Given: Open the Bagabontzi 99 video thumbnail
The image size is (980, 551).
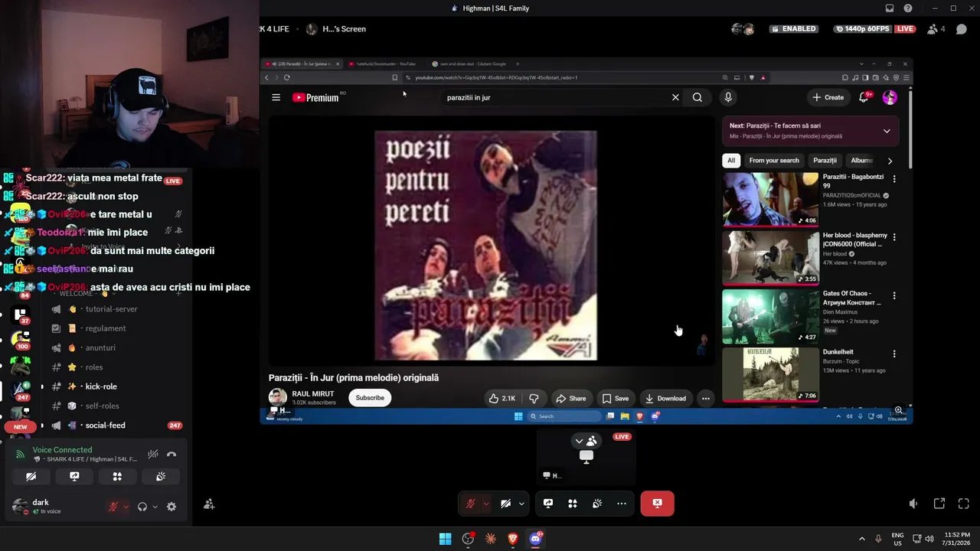Looking at the screenshot, I should click(x=770, y=199).
